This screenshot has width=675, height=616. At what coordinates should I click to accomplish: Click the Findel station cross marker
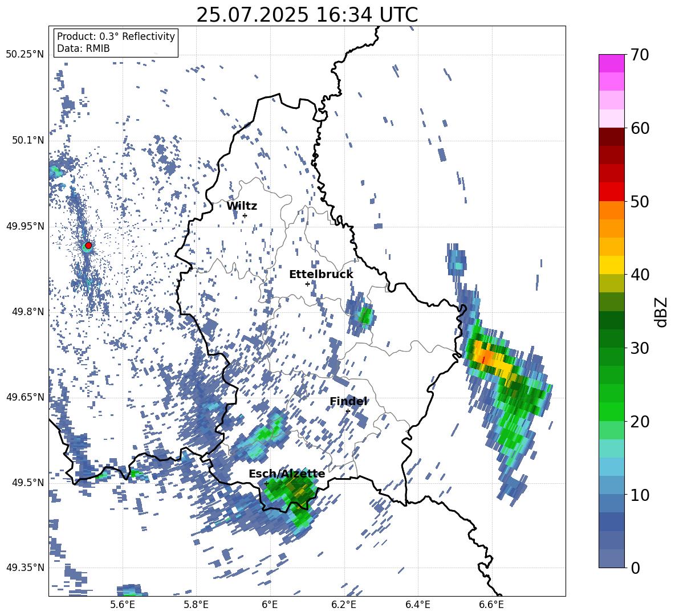(x=348, y=411)
